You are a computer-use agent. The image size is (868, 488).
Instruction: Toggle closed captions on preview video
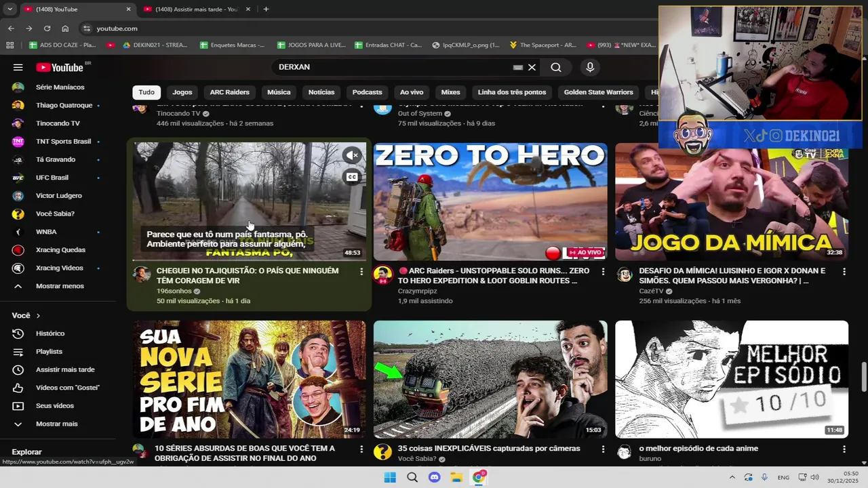coord(351,177)
